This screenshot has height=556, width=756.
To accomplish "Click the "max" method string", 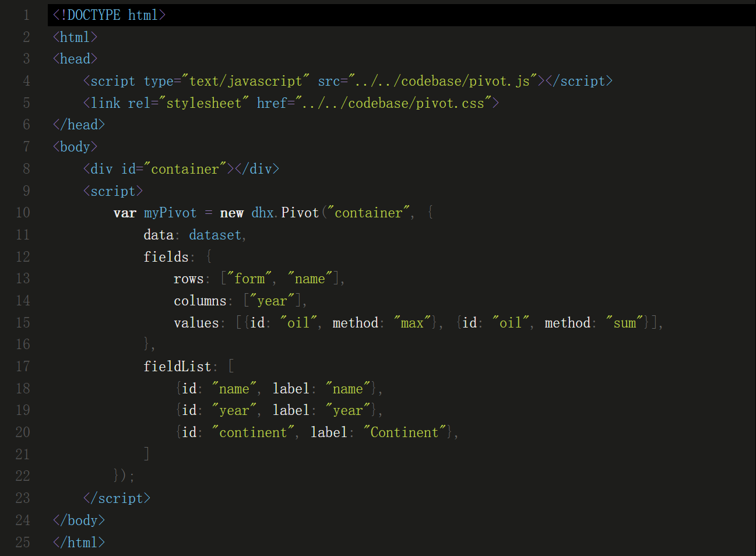I will (x=412, y=323).
